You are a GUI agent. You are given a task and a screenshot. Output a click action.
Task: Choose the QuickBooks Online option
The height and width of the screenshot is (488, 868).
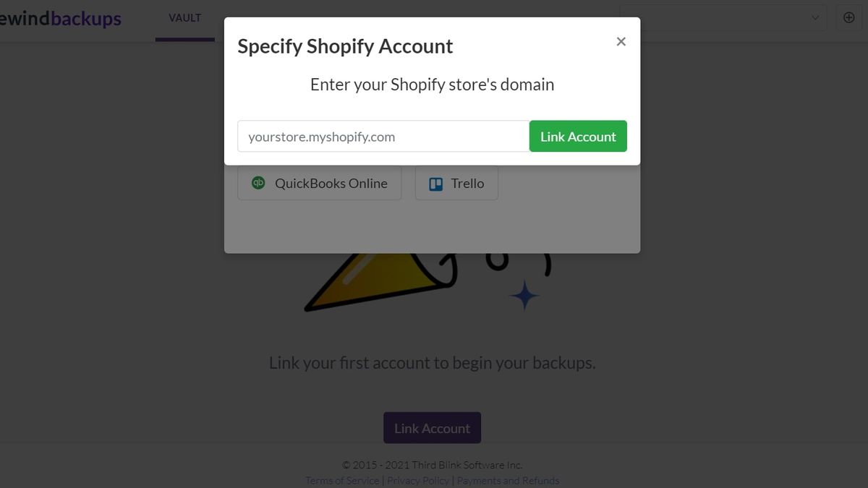(320, 184)
